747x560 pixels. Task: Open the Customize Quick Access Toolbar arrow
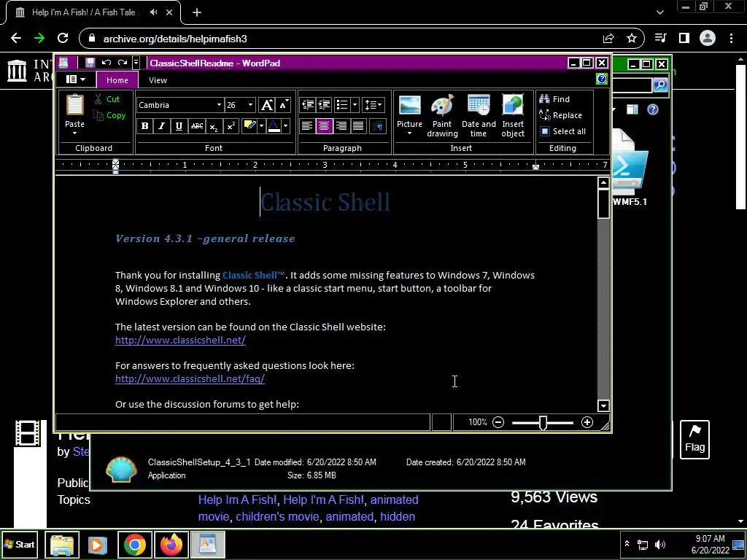(x=136, y=63)
